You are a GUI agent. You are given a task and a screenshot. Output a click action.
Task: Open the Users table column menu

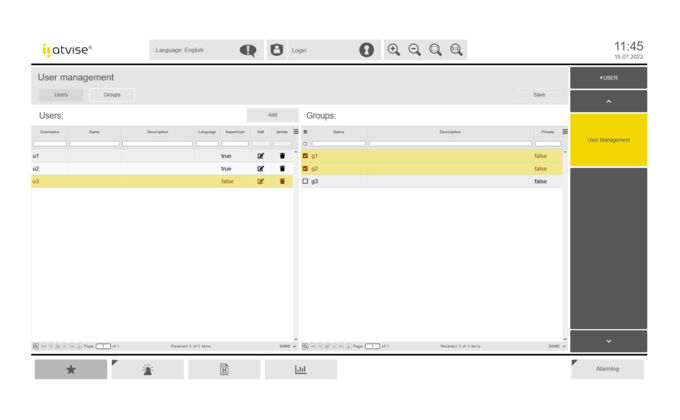click(295, 132)
